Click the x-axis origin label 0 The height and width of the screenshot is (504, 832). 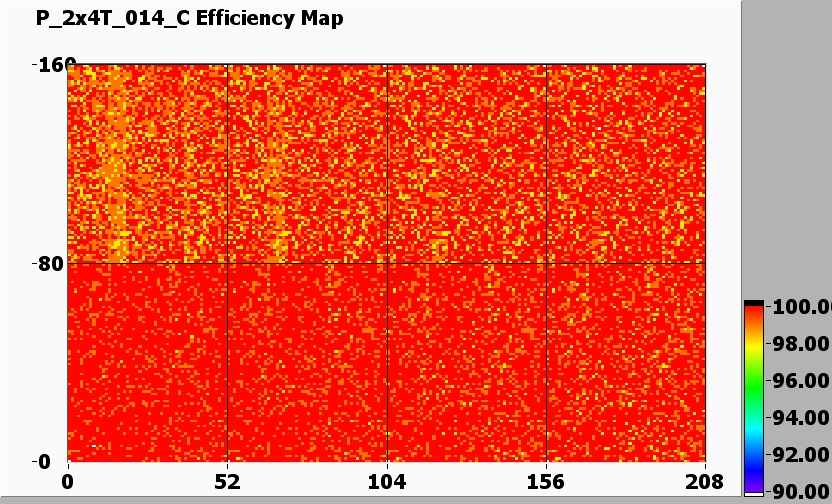68,480
